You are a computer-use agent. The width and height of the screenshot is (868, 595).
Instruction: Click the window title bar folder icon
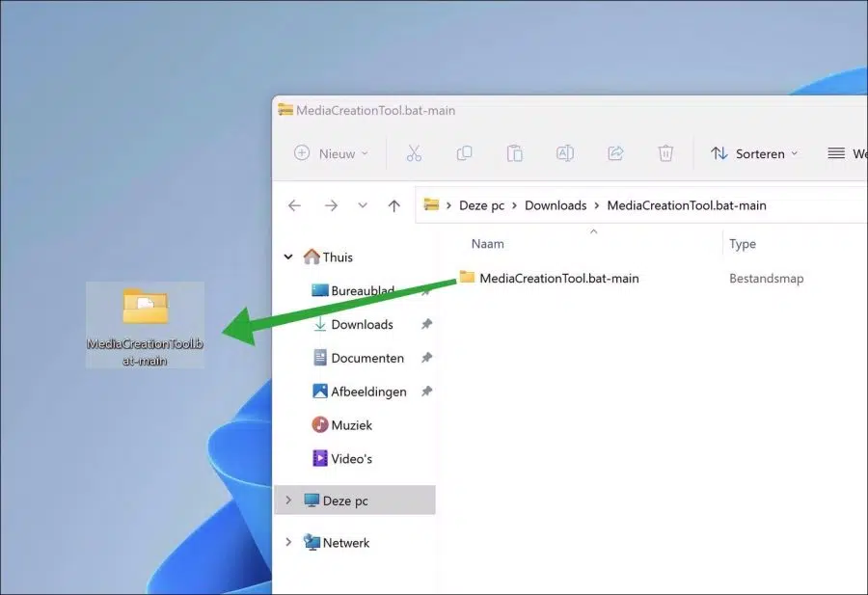click(x=285, y=110)
